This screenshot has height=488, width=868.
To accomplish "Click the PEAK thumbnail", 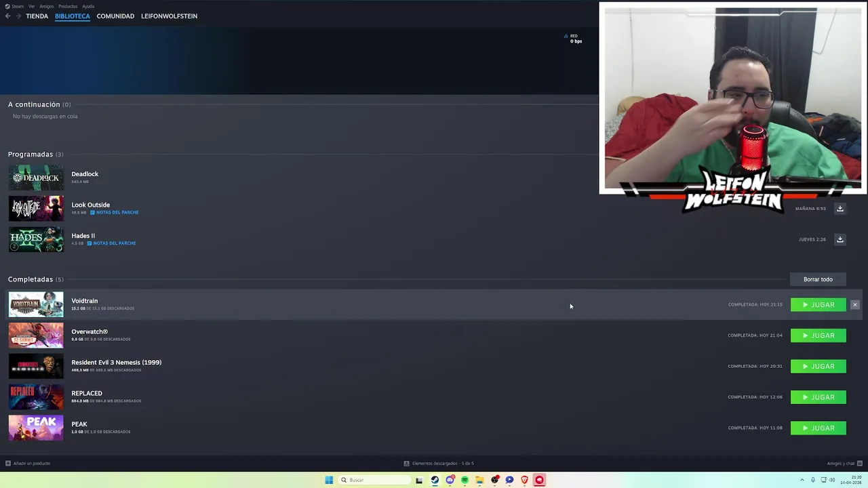I will tap(36, 428).
